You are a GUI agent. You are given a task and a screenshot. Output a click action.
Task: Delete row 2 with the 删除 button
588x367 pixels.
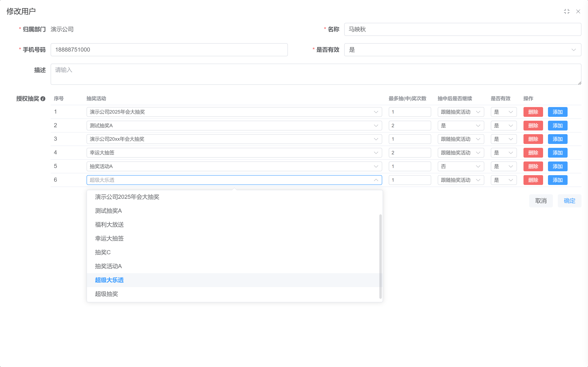point(533,125)
